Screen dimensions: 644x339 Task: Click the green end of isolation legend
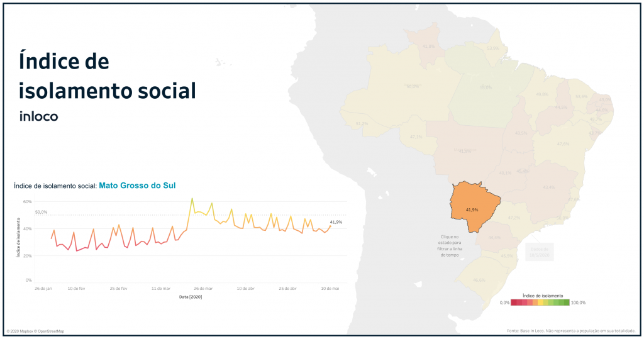[565, 303]
